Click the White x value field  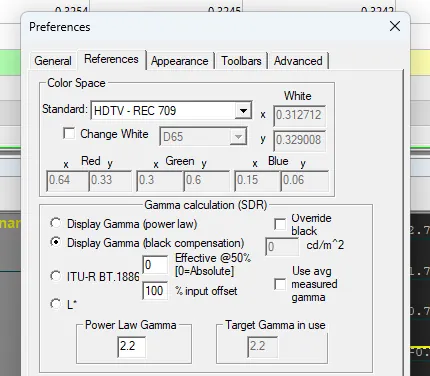pos(299,115)
